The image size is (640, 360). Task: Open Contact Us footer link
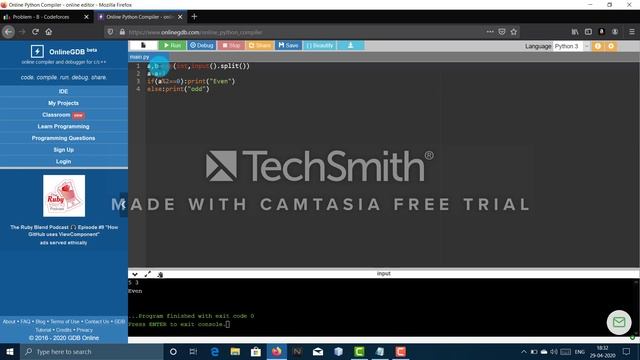pos(97,322)
